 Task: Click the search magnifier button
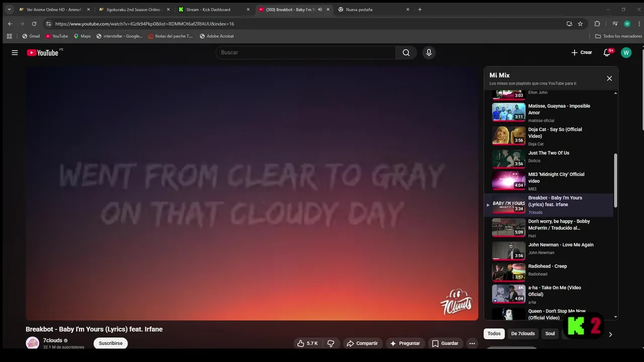(x=406, y=53)
